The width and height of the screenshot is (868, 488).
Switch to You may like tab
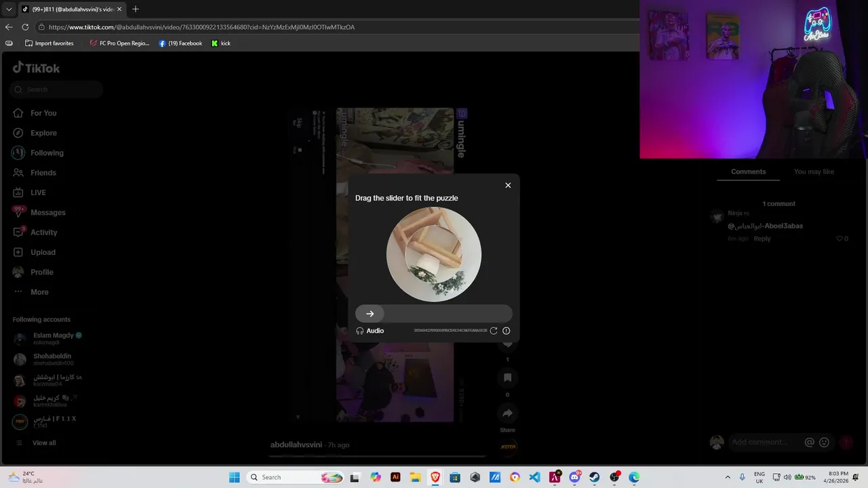click(814, 171)
